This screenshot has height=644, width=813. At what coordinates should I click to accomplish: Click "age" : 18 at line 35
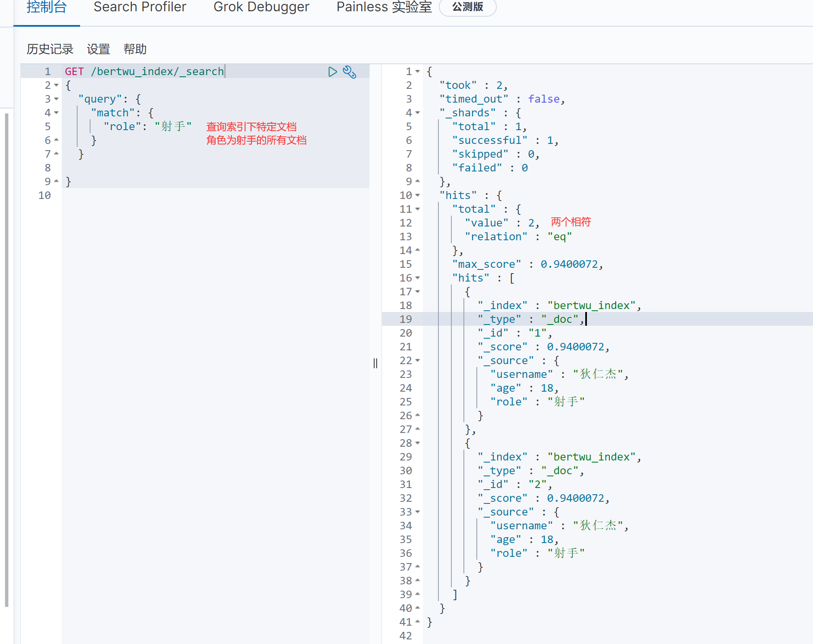(524, 540)
